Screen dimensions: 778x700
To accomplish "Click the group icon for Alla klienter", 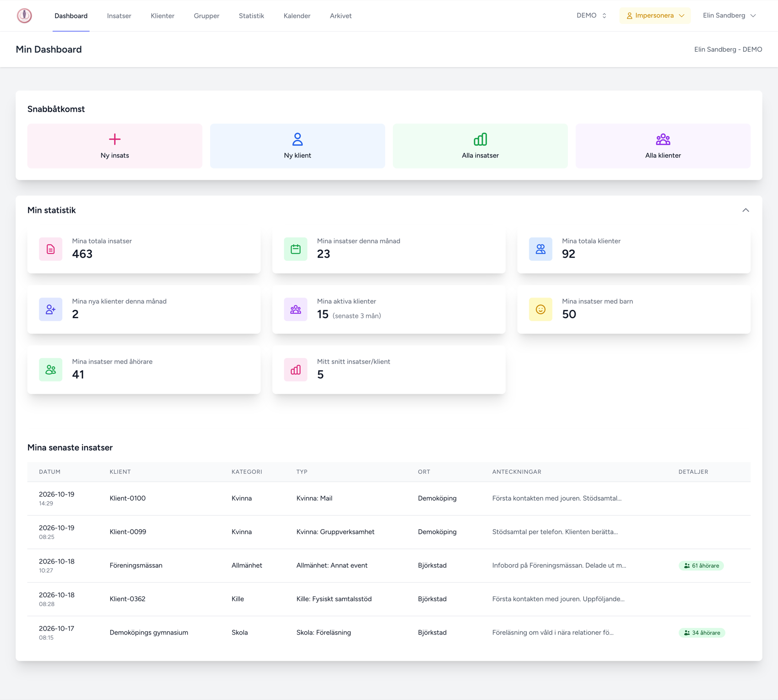I will (x=663, y=139).
